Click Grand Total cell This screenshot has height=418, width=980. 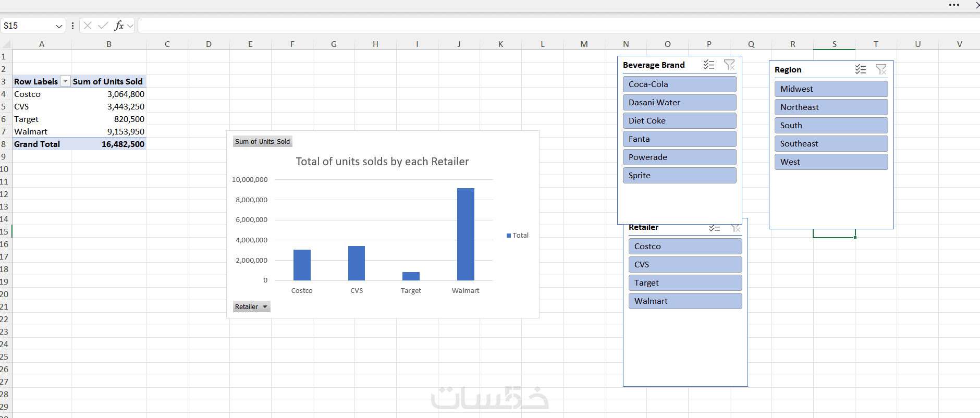click(42, 144)
